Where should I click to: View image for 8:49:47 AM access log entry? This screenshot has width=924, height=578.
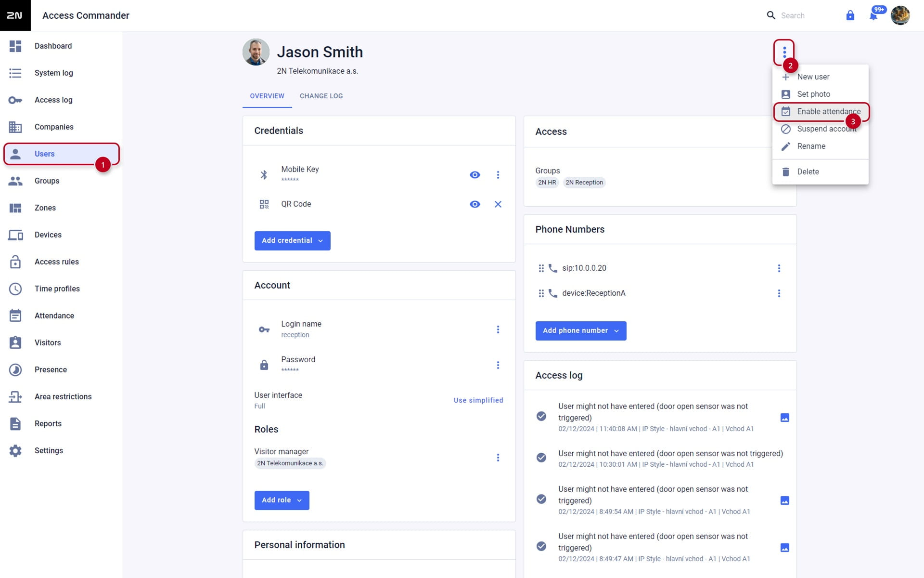click(785, 548)
